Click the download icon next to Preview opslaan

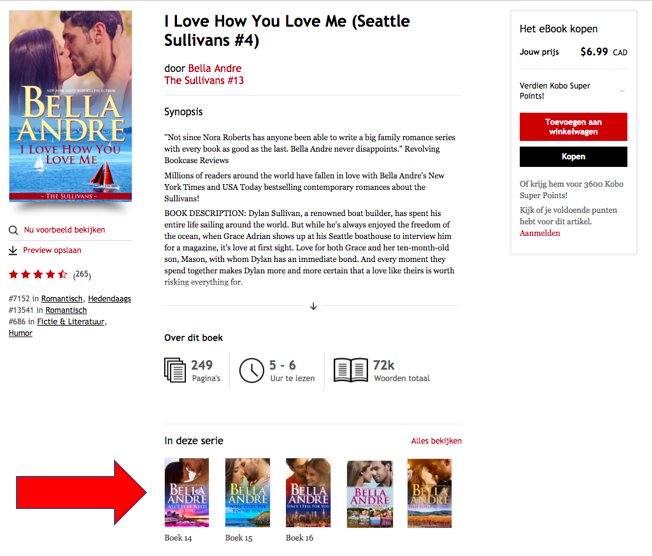click(x=13, y=250)
